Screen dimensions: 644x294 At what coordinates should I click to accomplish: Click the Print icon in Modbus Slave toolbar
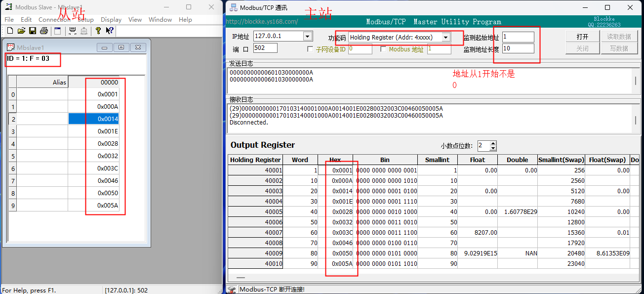44,31
